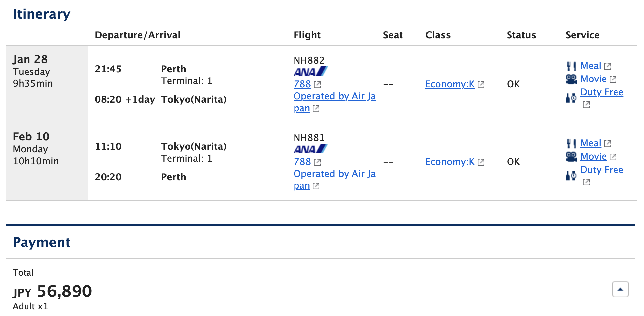Click the Duty Free bottle icon for NH881
The height and width of the screenshot is (316, 644).
pyautogui.click(x=571, y=176)
